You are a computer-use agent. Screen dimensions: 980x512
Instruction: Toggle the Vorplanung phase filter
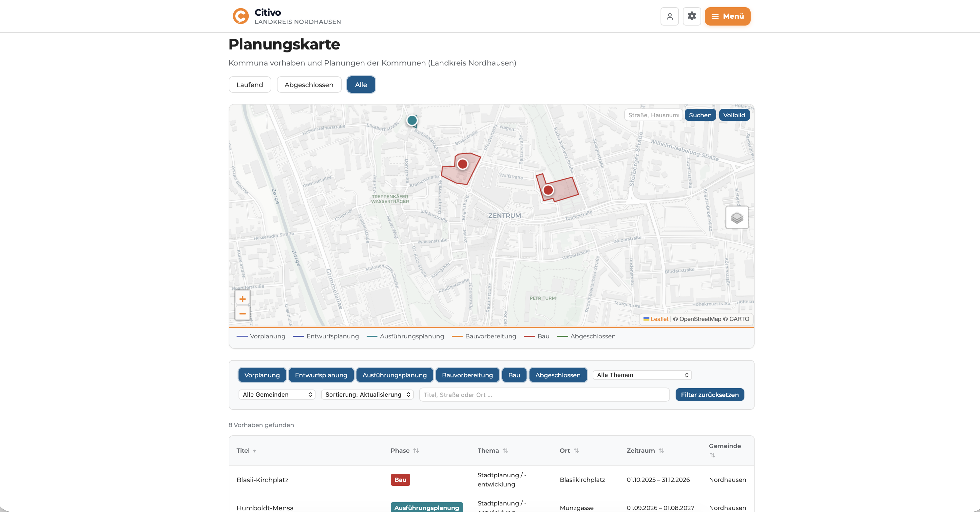point(262,375)
